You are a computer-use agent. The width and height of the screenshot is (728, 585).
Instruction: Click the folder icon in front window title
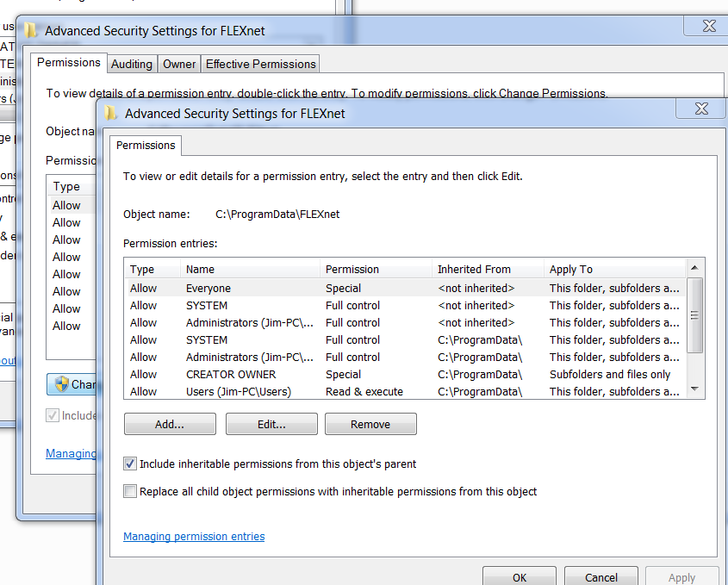click(110, 113)
